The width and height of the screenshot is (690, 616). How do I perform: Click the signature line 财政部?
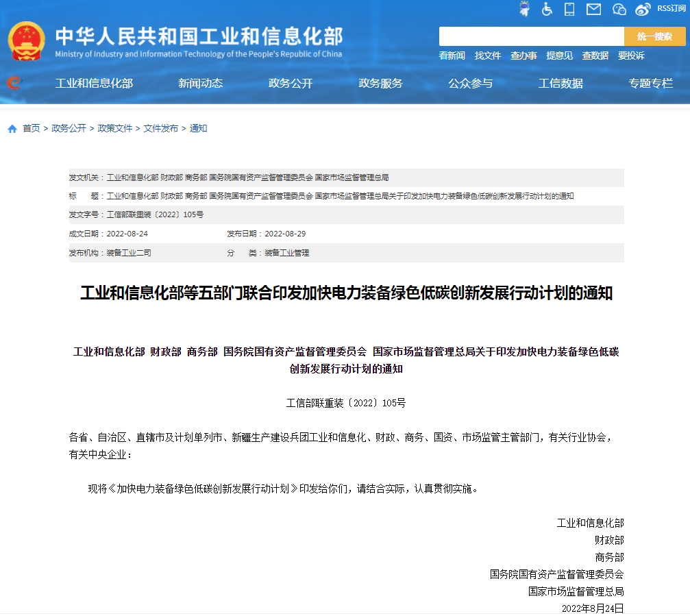coord(609,541)
